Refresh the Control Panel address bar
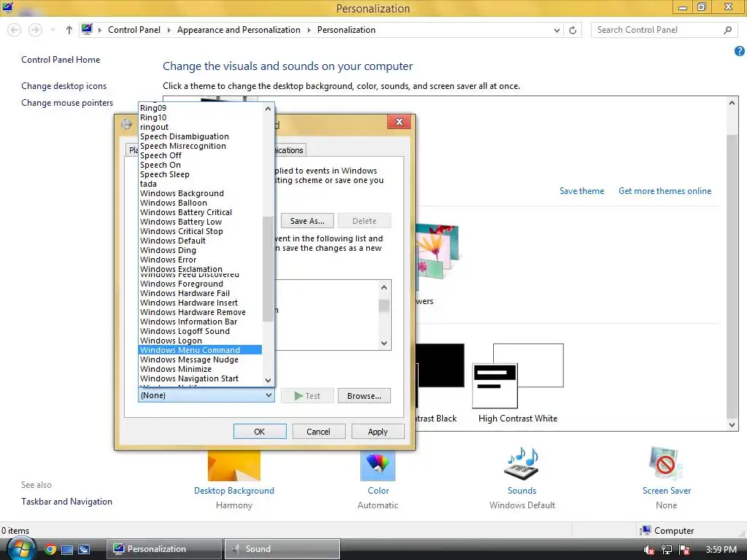Screen dimensions: 747x560 (x=573, y=30)
